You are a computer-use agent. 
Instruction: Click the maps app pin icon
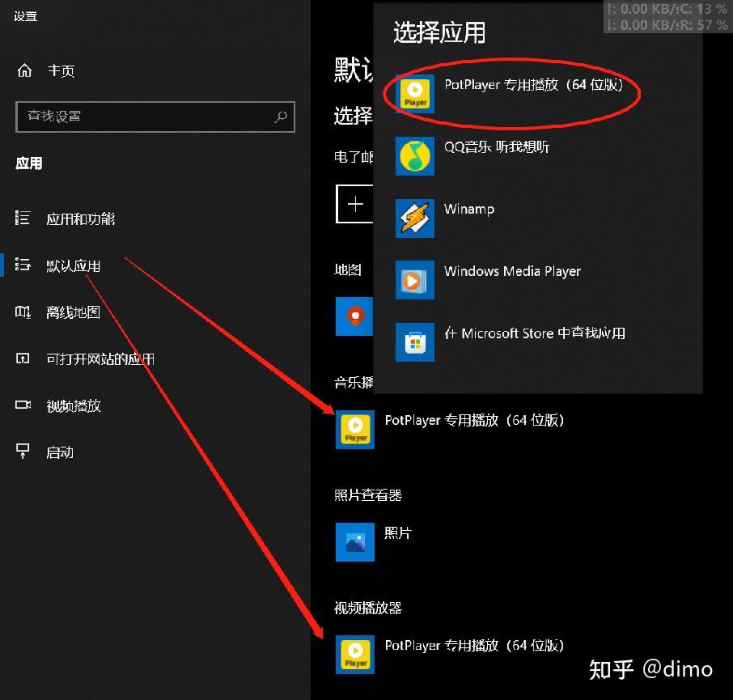click(x=355, y=316)
